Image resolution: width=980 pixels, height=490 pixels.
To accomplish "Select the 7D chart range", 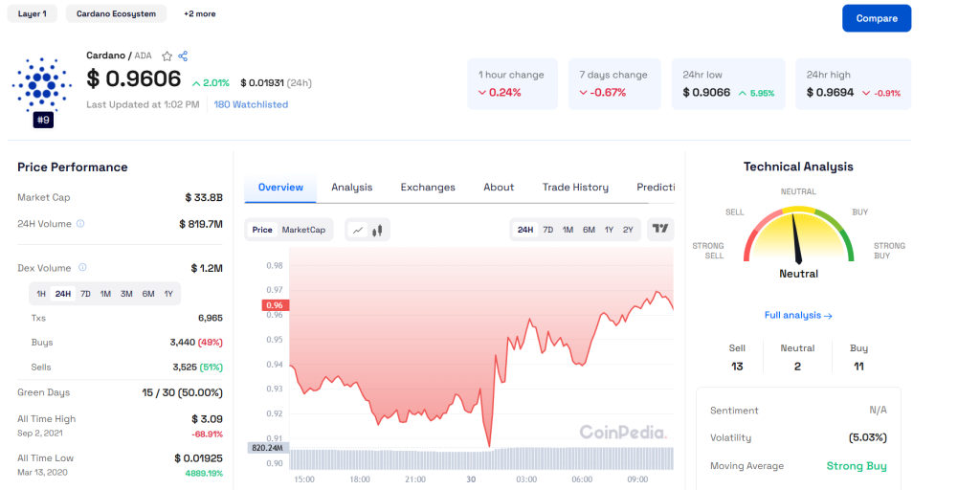I will click(548, 230).
